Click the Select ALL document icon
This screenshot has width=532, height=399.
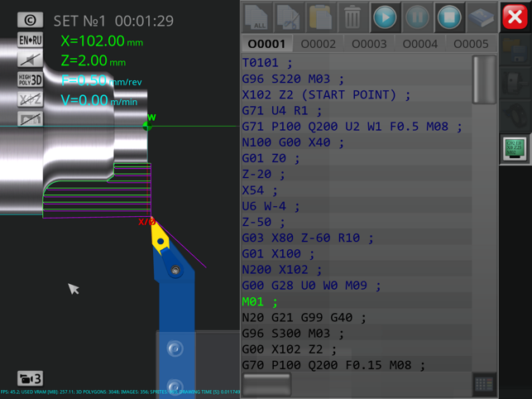[x=257, y=17]
